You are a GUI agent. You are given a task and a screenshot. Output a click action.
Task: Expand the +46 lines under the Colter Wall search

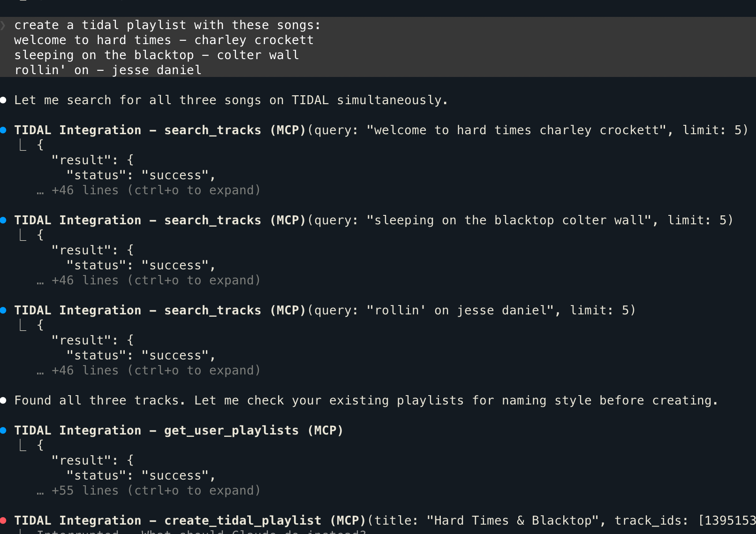(155, 280)
